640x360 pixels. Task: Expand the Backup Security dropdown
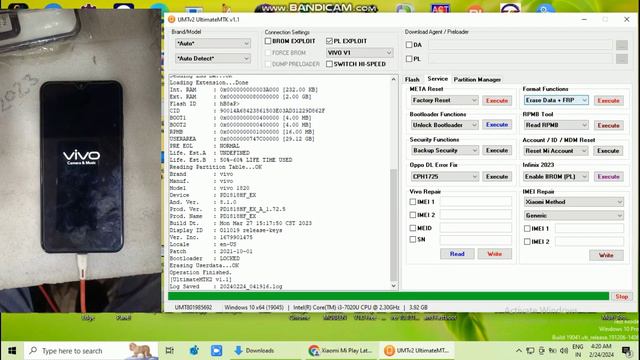tap(444, 150)
